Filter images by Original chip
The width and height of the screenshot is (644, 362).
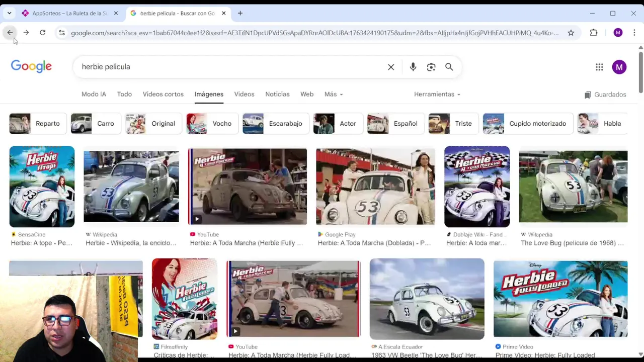(153, 124)
